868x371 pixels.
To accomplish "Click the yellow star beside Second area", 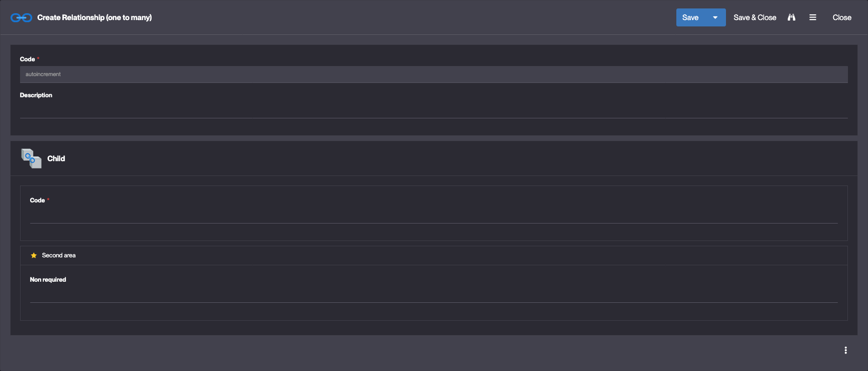I will [34, 255].
